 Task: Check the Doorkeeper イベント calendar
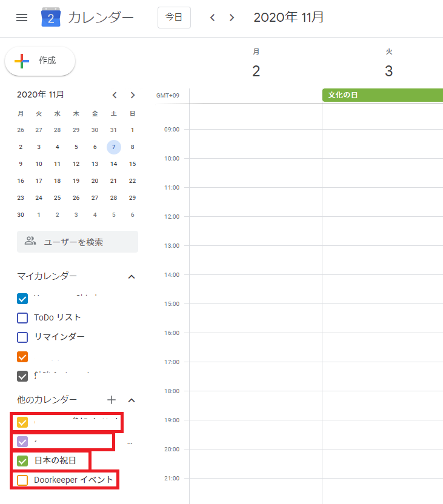click(23, 480)
